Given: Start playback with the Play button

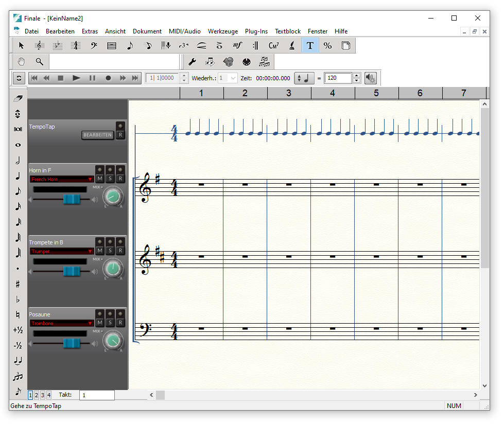Looking at the screenshot, I should tap(76, 78).
